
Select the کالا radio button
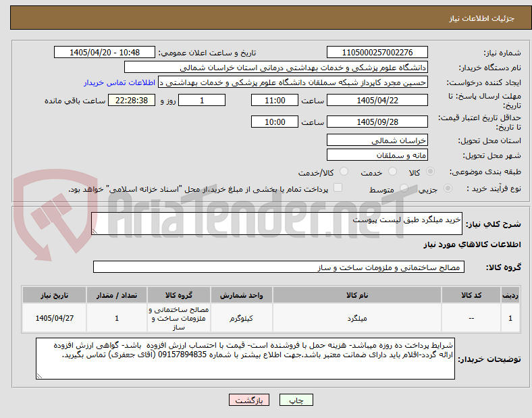pos(430,172)
